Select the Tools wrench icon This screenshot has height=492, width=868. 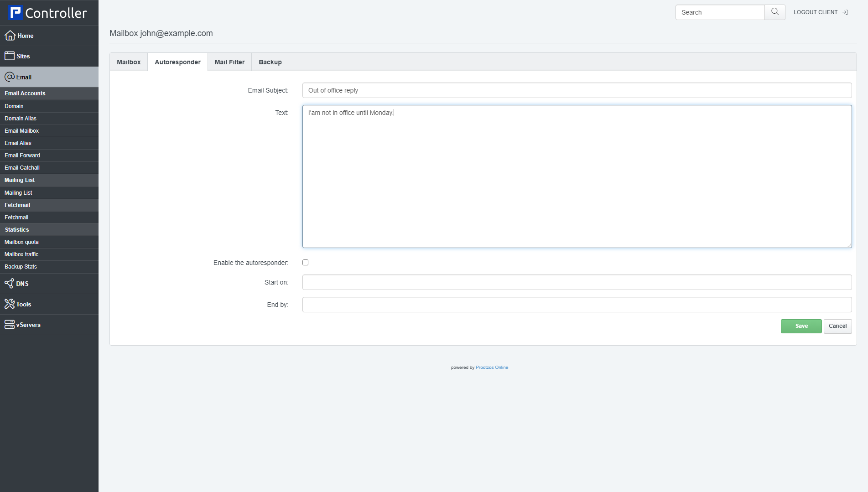click(x=10, y=304)
